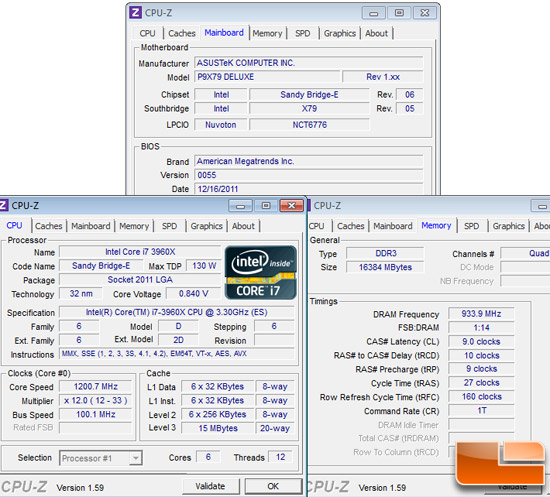The height and width of the screenshot is (497, 550).
Task: Click the Core Voltage value 0.840 V
Action: [193, 294]
